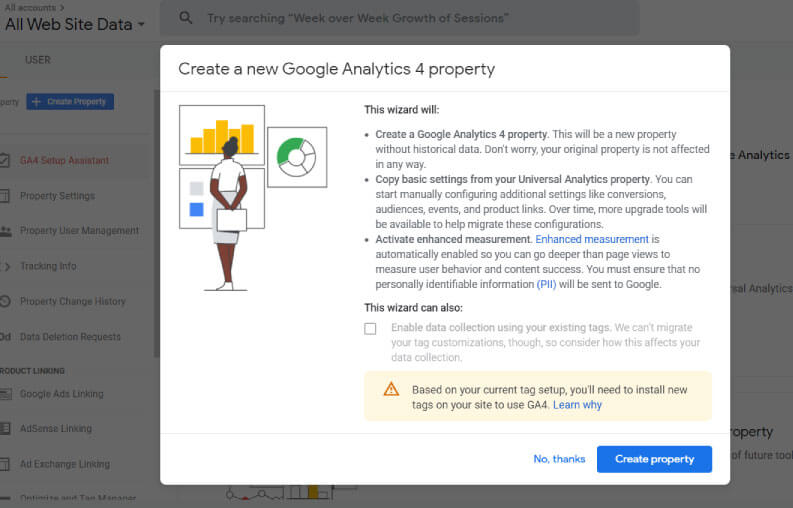Click the green donut chart illustration
This screenshot has height=508, width=793.
click(x=297, y=157)
